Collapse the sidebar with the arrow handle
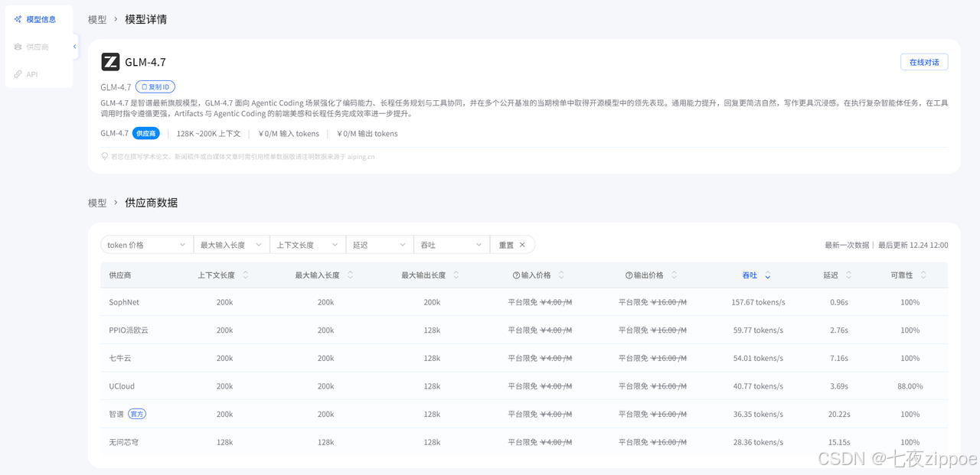The width and height of the screenshot is (980, 475). [75, 47]
